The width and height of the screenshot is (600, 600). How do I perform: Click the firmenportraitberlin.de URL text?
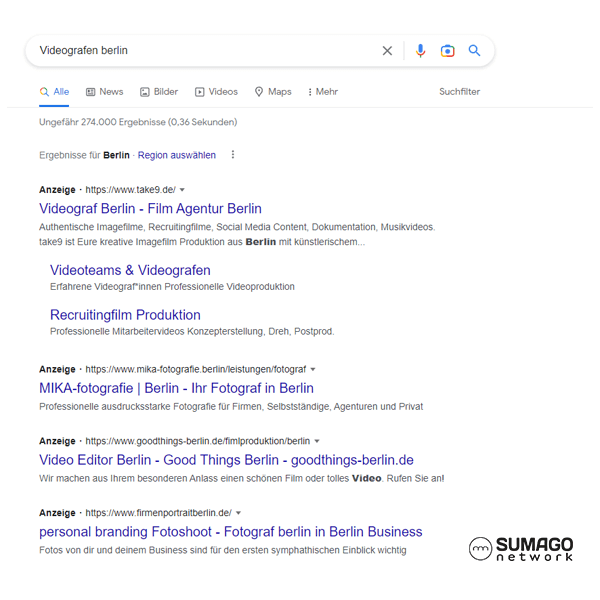coord(158,513)
